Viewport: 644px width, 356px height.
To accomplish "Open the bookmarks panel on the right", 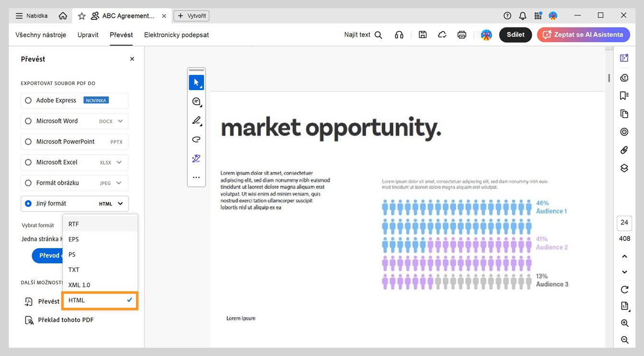I will click(624, 95).
